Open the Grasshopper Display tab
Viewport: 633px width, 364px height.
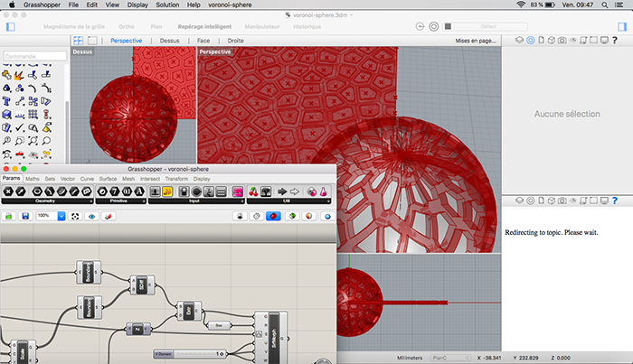[202, 179]
